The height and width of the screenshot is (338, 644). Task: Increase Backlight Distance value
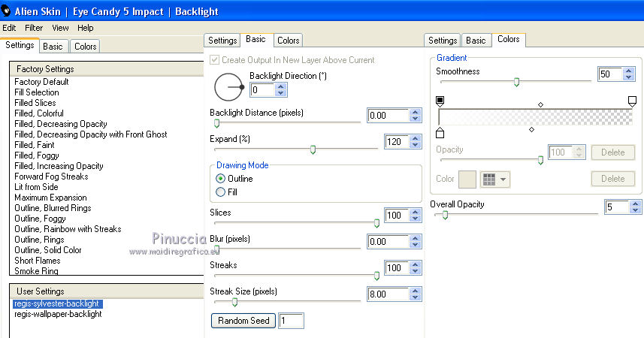click(x=416, y=112)
